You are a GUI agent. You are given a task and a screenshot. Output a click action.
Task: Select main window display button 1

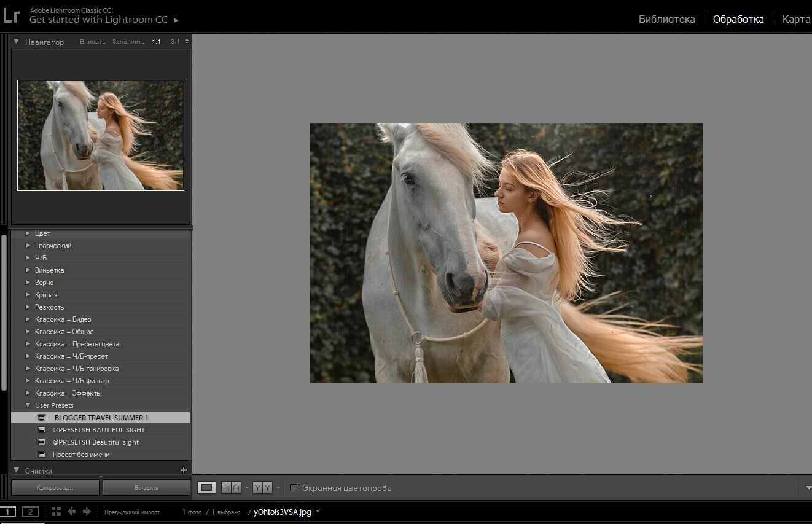coord(8,512)
